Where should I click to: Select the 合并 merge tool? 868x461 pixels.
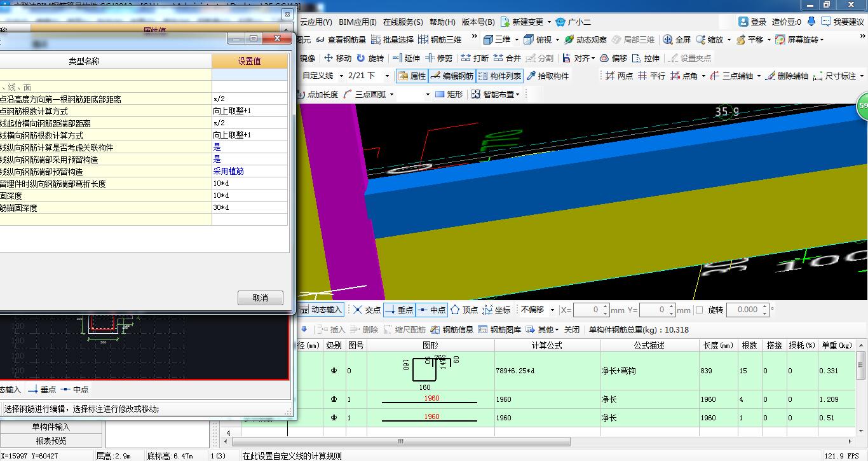[507, 58]
